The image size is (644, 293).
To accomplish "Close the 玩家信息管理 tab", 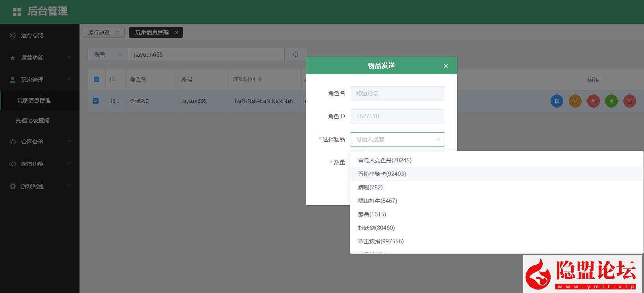I will click(176, 33).
